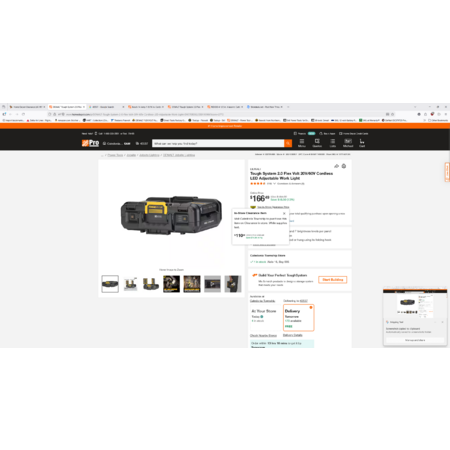This screenshot has width=450, height=450.
Task: Focus the product search input field
Action: [x=218, y=143]
